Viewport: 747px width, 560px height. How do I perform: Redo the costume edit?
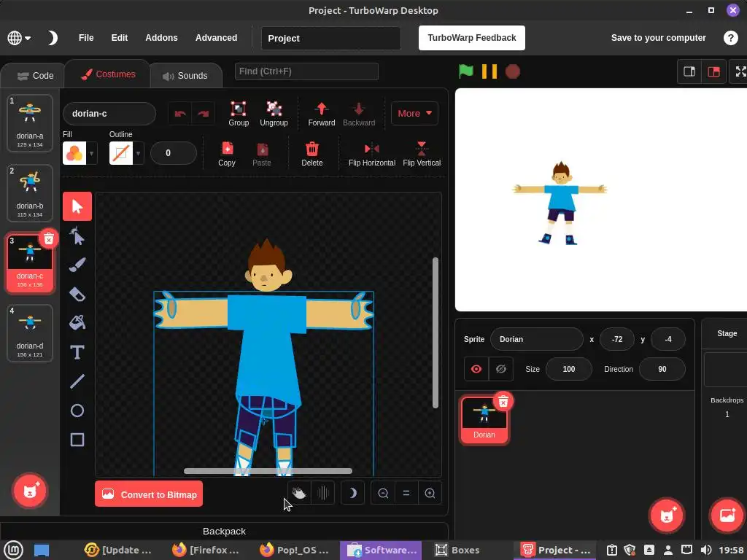tap(204, 113)
